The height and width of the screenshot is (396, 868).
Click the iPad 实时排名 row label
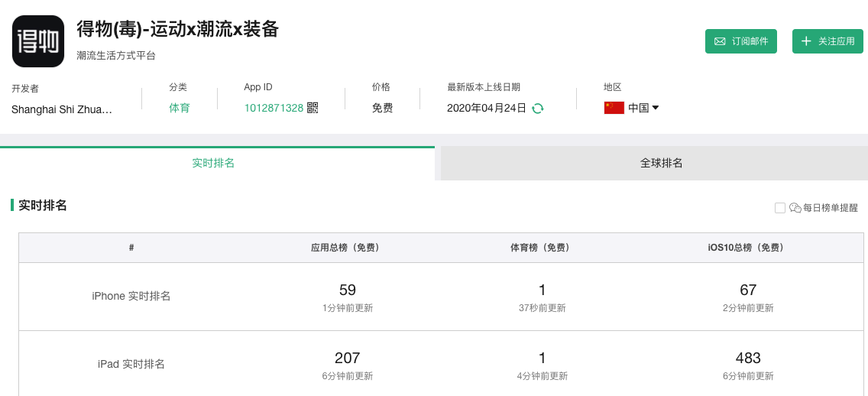click(x=131, y=364)
